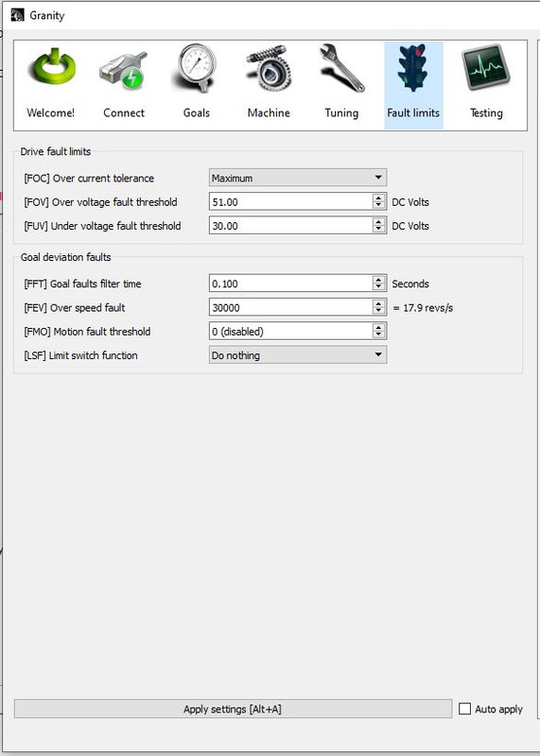Decrease Motion fault threshold with down arrow
Screen dimensions: 540x756
tap(379, 335)
